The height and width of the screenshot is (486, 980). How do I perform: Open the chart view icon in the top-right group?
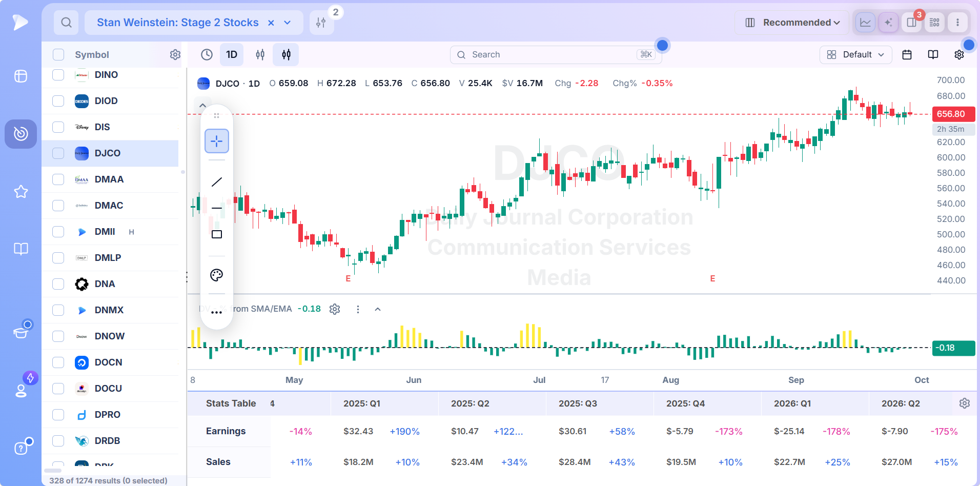pos(865,23)
